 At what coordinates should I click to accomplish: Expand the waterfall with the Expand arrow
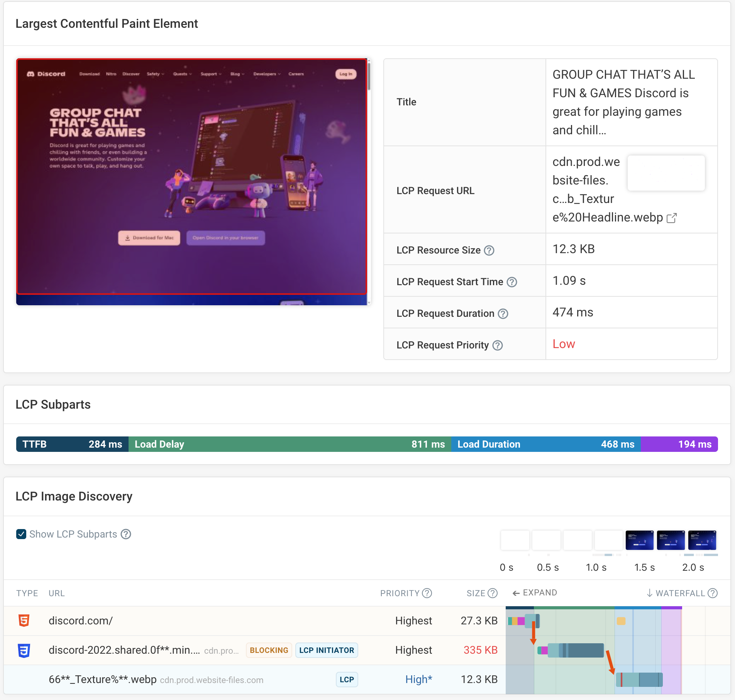534,593
